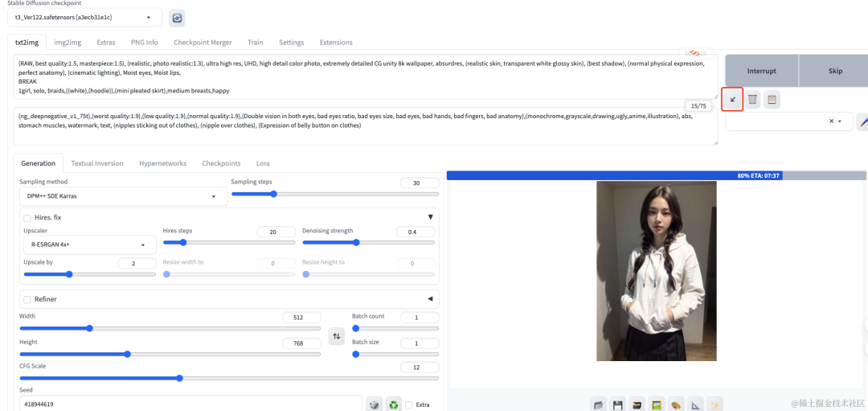Send image to img2img with the picture icon
The height and width of the screenshot is (411, 868).
tap(657, 405)
